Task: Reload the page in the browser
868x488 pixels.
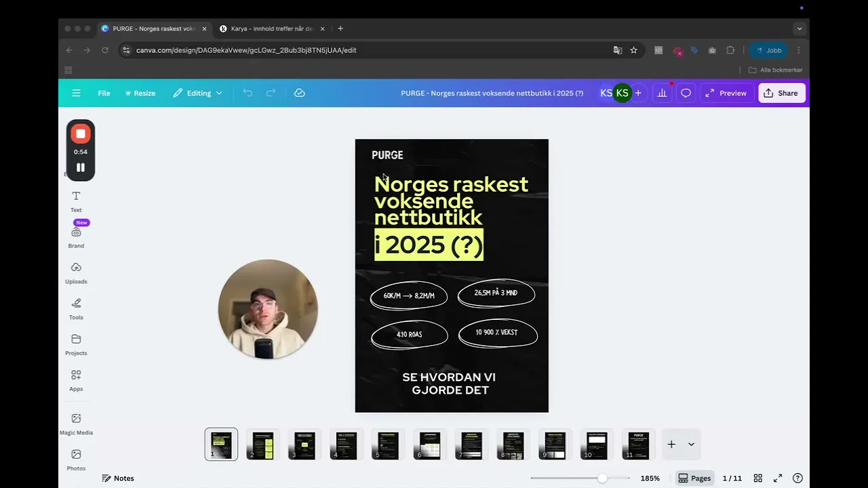Action: (x=105, y=50)
